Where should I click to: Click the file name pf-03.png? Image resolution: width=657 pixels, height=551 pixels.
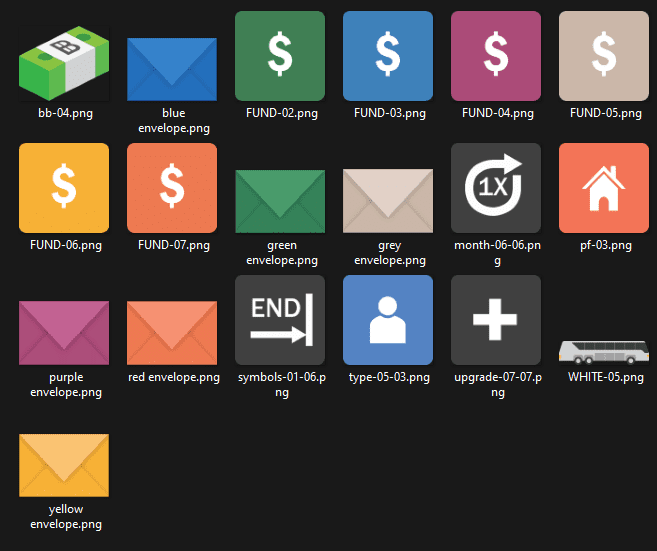(x=606, y=245)
